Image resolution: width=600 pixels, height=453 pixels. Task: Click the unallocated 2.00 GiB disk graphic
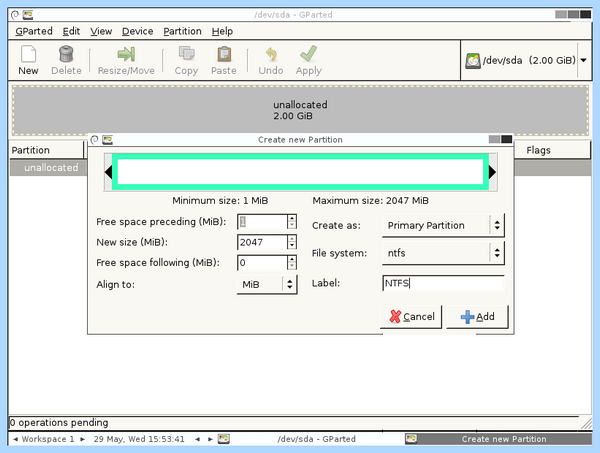[x=300, y=111]
